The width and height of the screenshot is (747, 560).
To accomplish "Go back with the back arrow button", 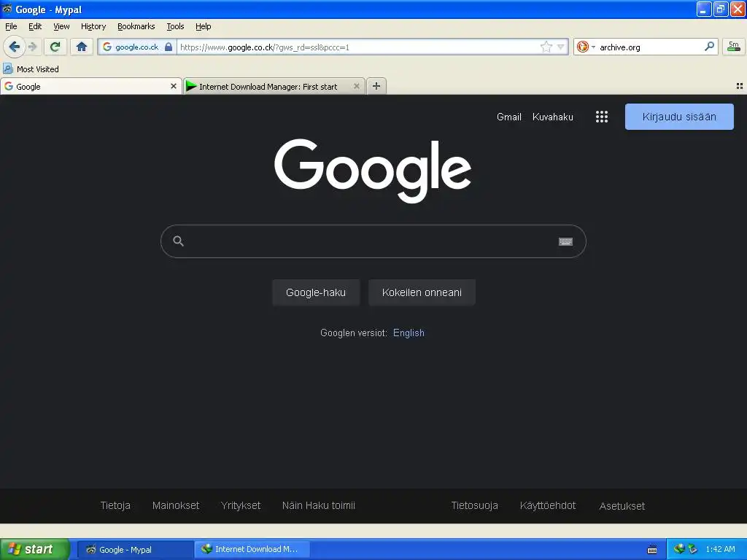I will point(14,47).
